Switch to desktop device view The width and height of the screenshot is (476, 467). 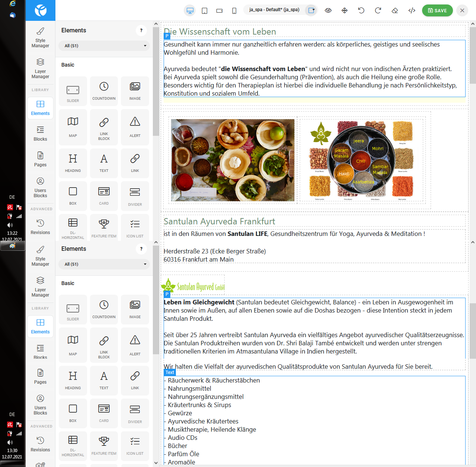coord(190,10)
